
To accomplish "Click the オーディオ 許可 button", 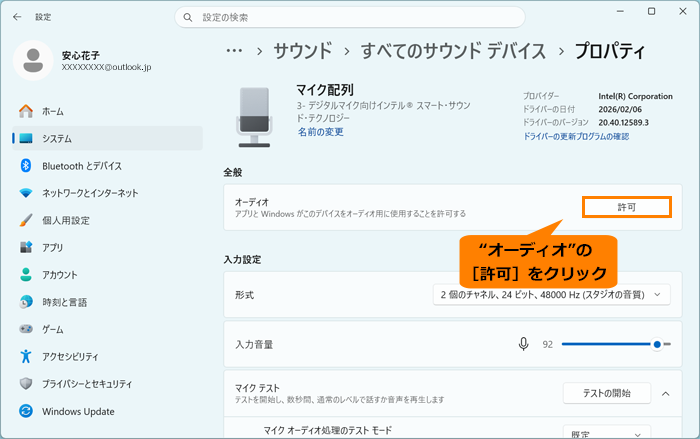I will [627, 207].
